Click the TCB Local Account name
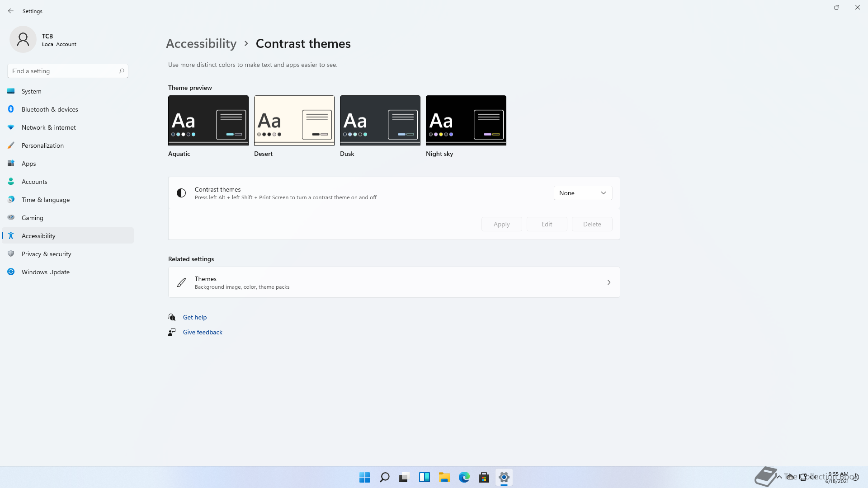Image resolution: width=868 pixels, height=488 pixels. [59, 40]
